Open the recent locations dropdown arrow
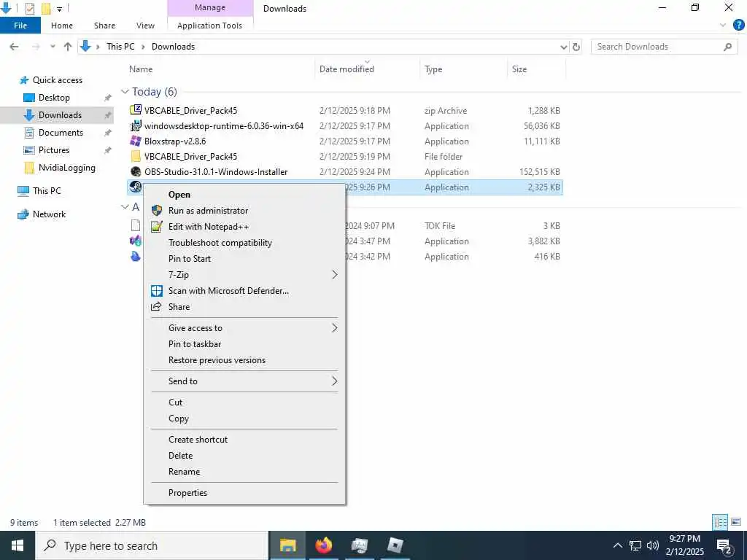Screen dimensions: 747x560 (x=53, y=47)
